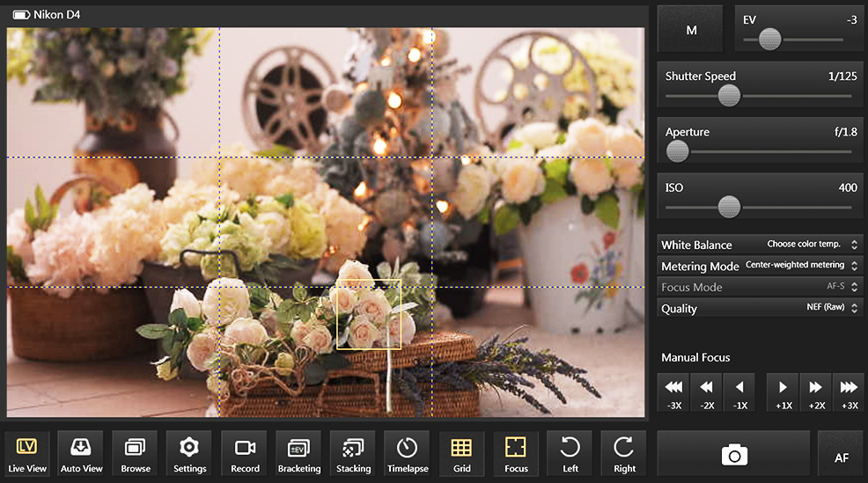Click the yellow focus box in preview
Image resolution: width=868 pixels, height=483 pixels.
(369, 314)
